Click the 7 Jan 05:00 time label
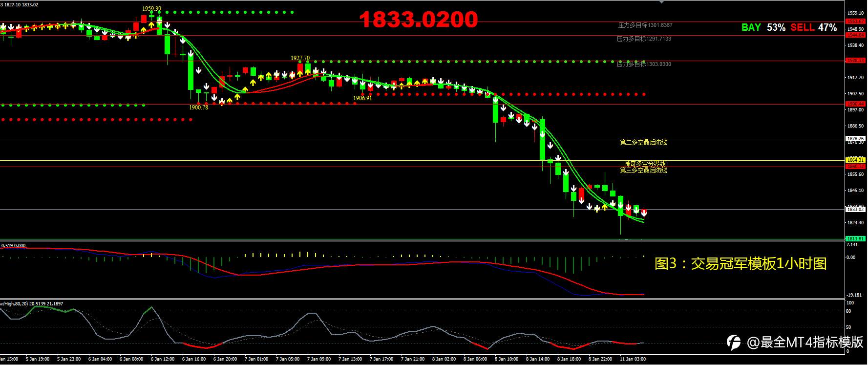 click(288, 359)
